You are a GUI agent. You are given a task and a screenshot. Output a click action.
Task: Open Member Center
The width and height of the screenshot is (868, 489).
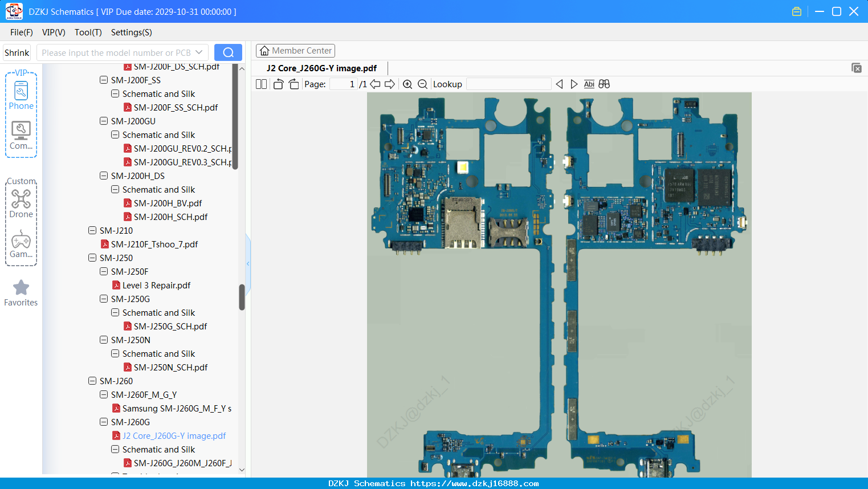(295, 51)
